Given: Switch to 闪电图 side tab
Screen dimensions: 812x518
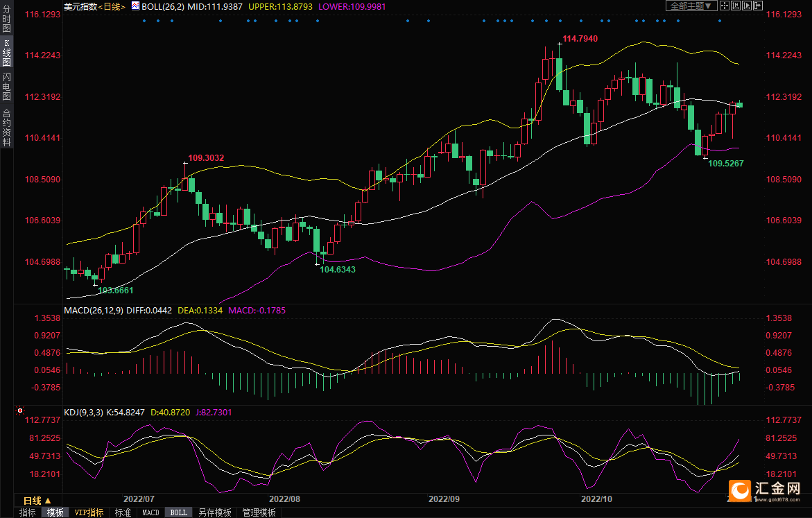Looking at the screenshot, I should coord(6,87).
